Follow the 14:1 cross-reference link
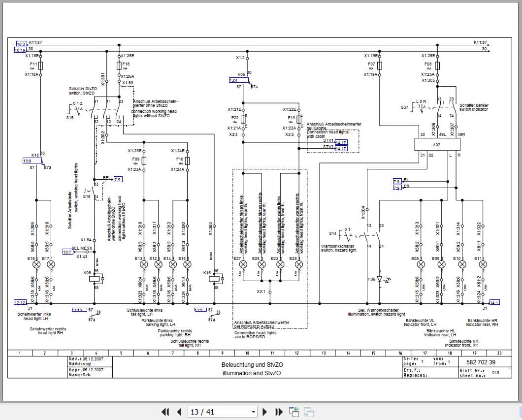The width and height of the screenshot is (522, 420). (x=494, y=302)
